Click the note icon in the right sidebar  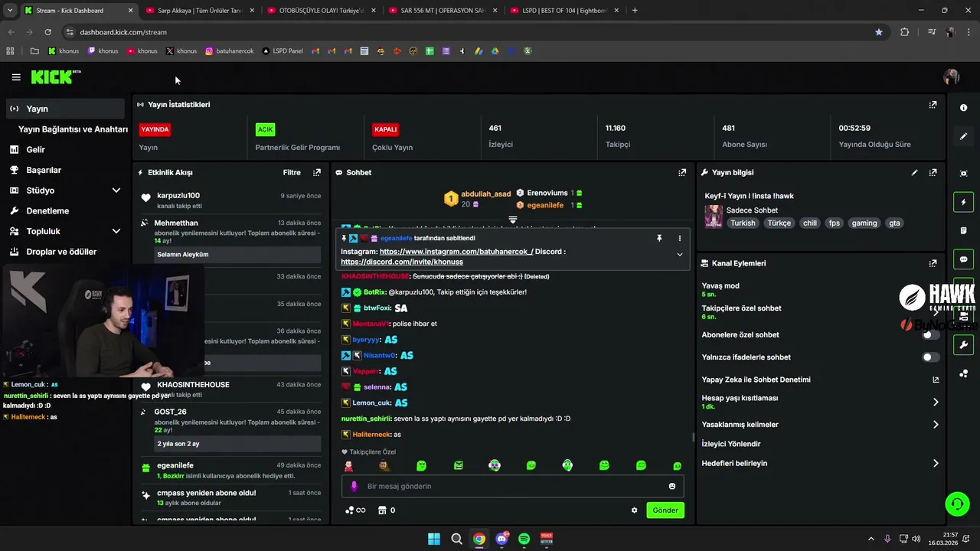tap(964, 230)
